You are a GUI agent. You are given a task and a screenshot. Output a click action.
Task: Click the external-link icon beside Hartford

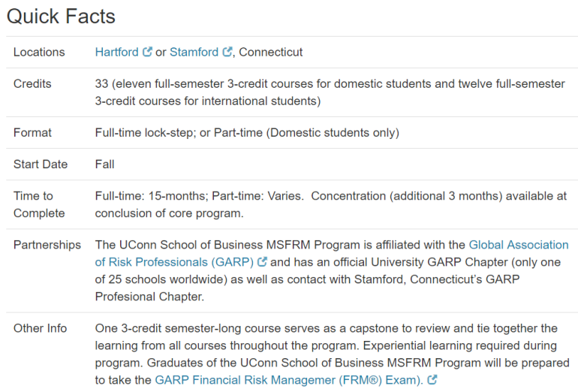(x=148, y=53)
